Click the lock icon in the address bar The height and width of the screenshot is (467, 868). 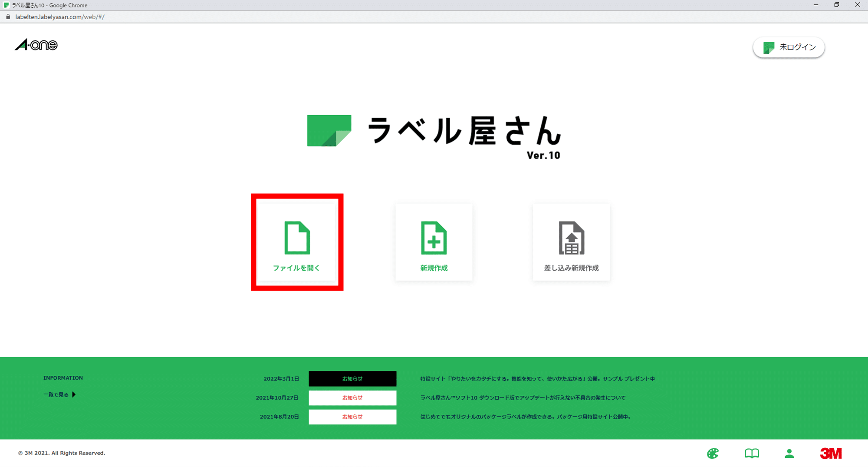(8, 17)
